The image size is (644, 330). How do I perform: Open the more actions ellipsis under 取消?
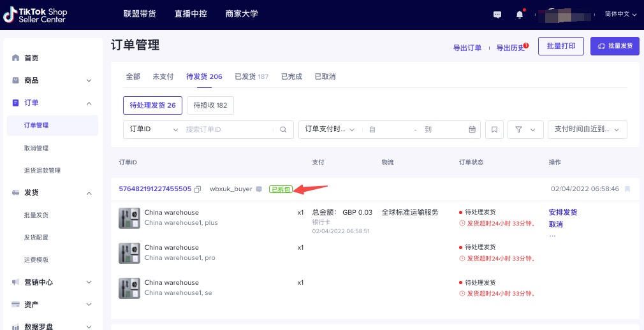(x=552, y=236)
